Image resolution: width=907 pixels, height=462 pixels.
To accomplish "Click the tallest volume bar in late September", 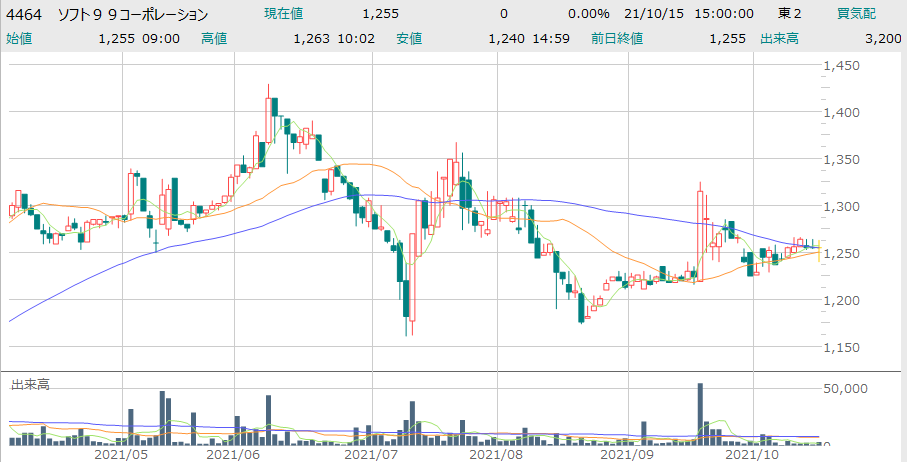I will tap(701, 412).
